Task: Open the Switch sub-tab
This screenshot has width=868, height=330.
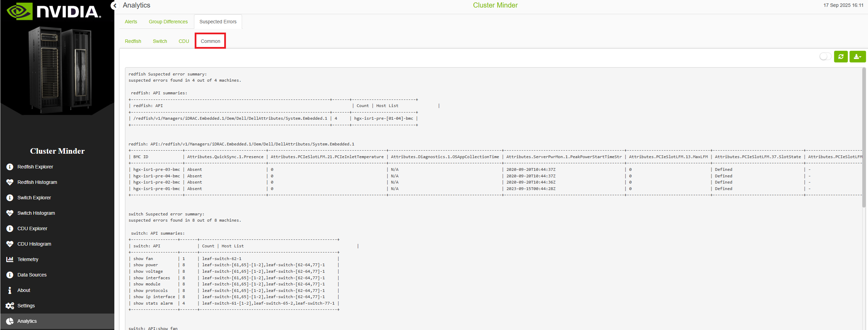Action: coord(160,41)
